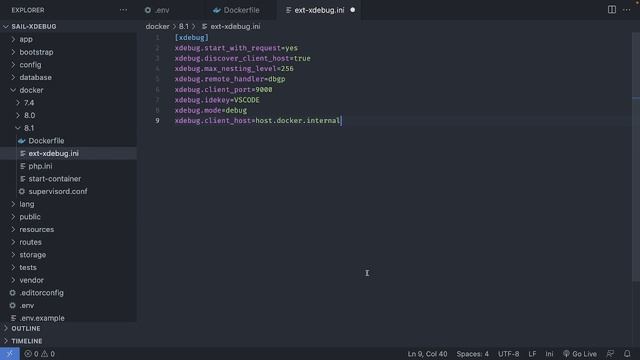Change indentation via Spaces: 4
Screen dimensions: 640x360
point(472,354)
